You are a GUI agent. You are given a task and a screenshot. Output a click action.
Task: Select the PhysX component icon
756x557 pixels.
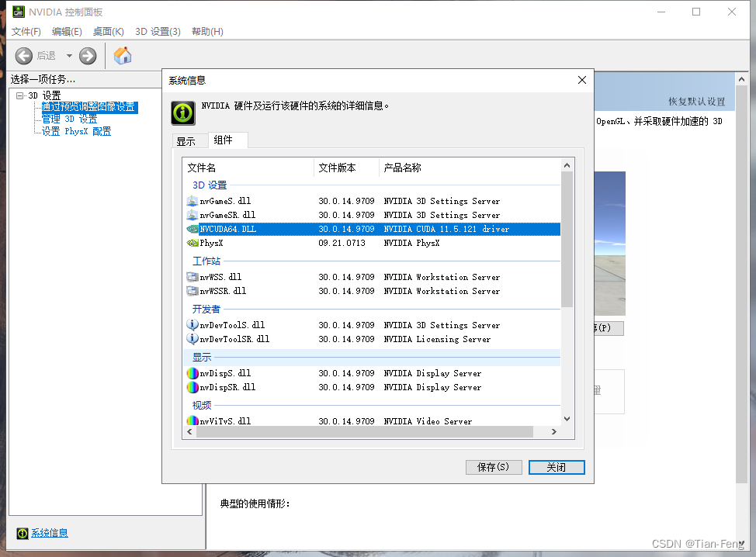pos(192,243)
